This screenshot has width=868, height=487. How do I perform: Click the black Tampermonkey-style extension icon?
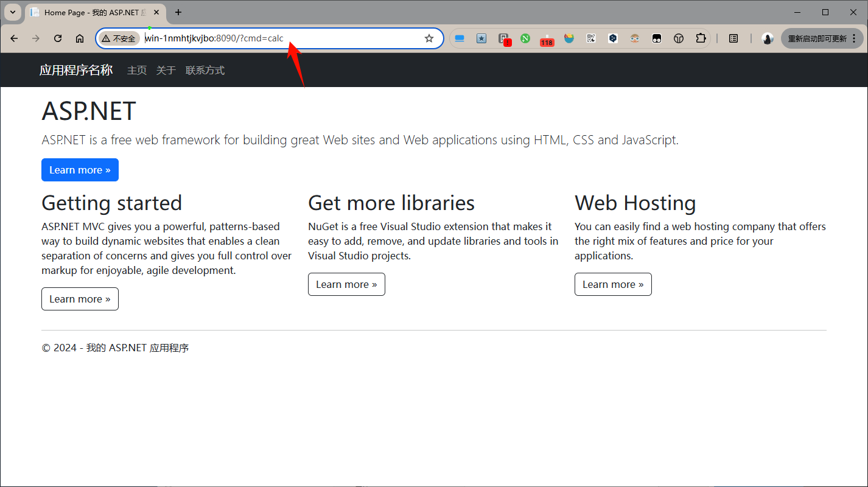coord(657,38)
